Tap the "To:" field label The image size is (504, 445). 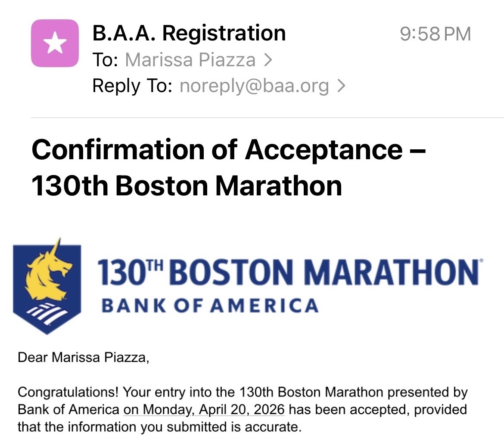105,60
